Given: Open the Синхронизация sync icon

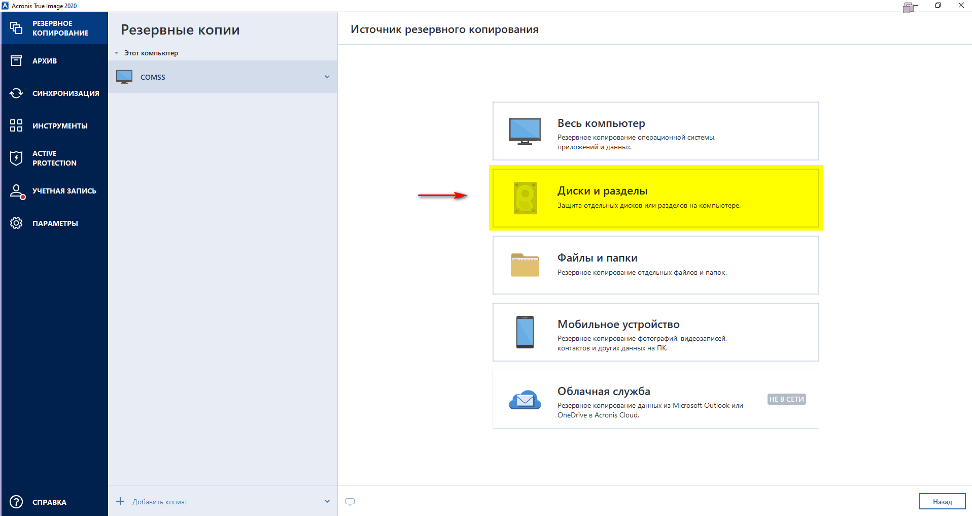Looking at the screenshot, I should [x=16, y=93].
